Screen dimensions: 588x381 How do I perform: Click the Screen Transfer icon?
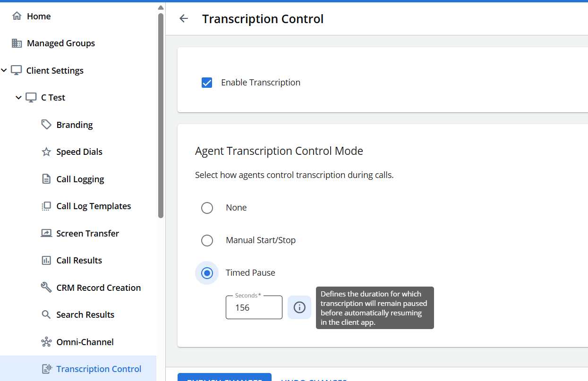[x=46, y=233]
